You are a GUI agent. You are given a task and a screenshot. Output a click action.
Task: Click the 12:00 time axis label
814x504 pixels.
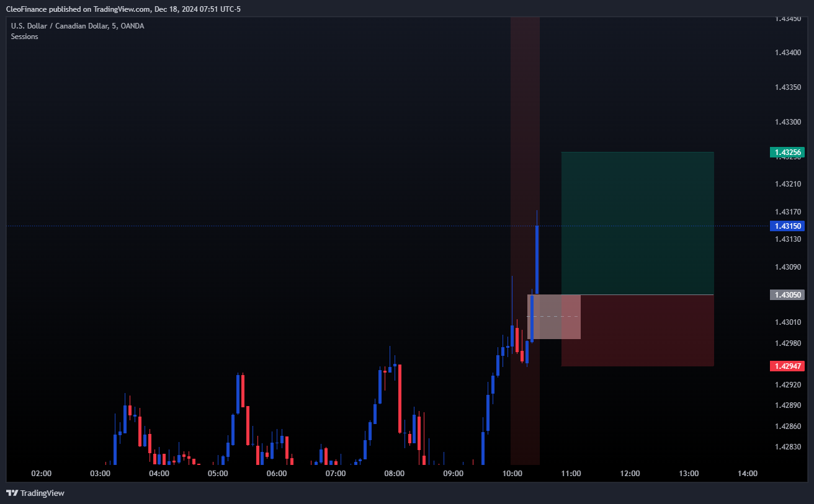coord(630,474)
